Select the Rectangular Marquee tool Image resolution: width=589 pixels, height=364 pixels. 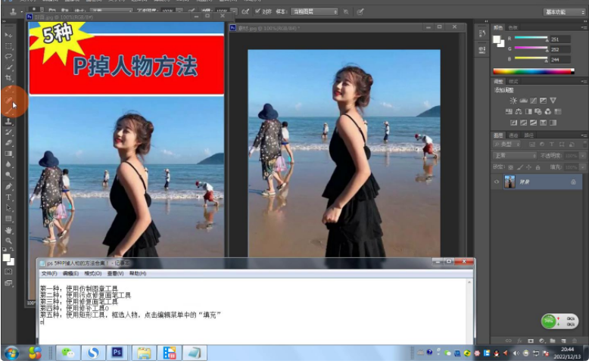pyautogui.click(x=8, y=46)
